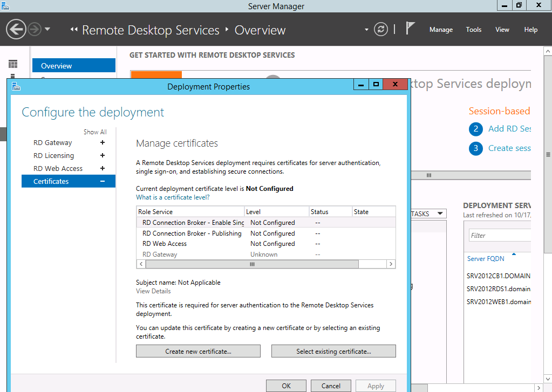Select the RD Gateway certificate row
The height and width of the screenshot is (392, 552).
point(266,254)
